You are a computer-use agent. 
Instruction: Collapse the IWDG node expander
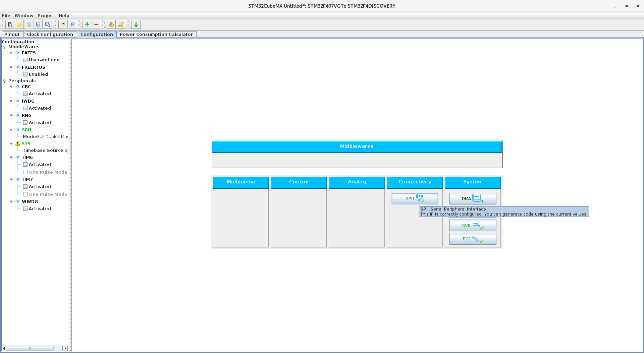click(11, 101)
